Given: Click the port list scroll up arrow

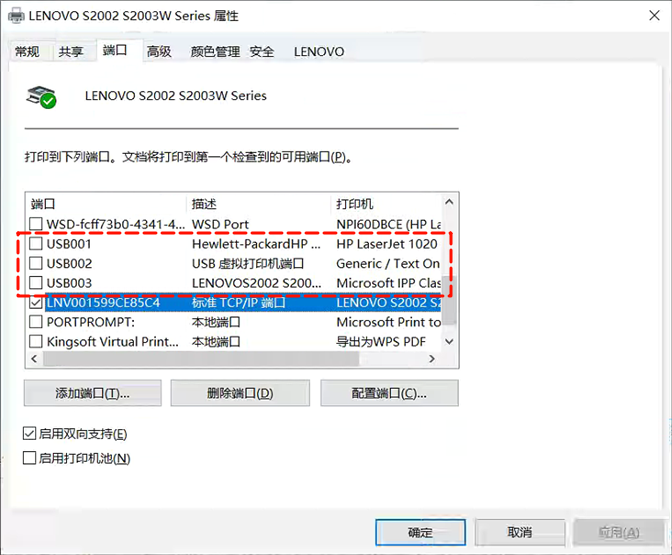Looking at the screenshot, I should (449, 202).
